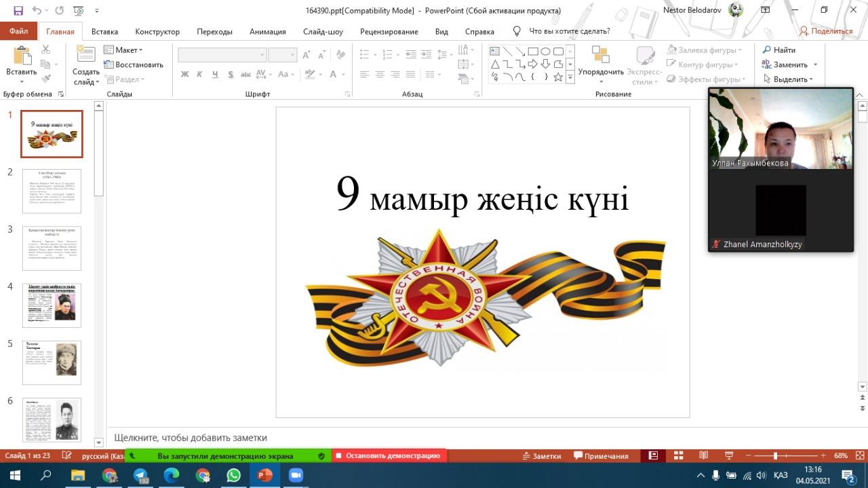Switch to the Анимация tab
Screen dimensions: 868x488
click(267, 31)
